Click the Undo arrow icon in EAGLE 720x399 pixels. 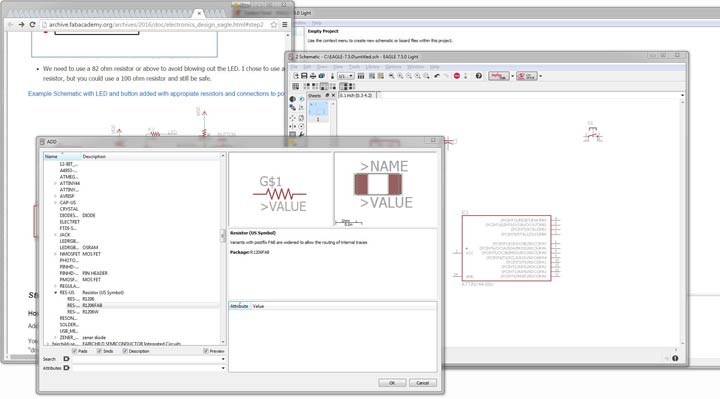437,76
